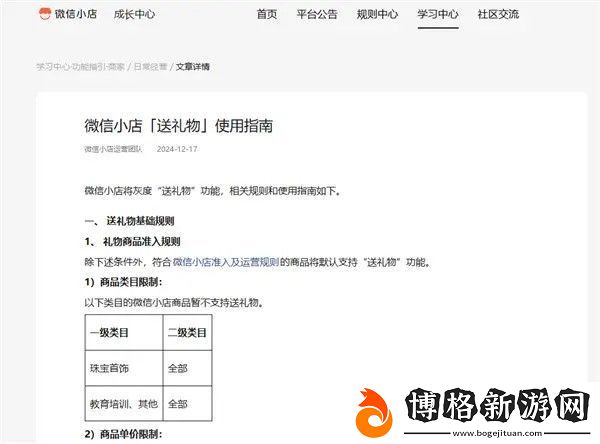Click the line 以下类目的微信小店商品暂不支持送礼物

[174, 303]
